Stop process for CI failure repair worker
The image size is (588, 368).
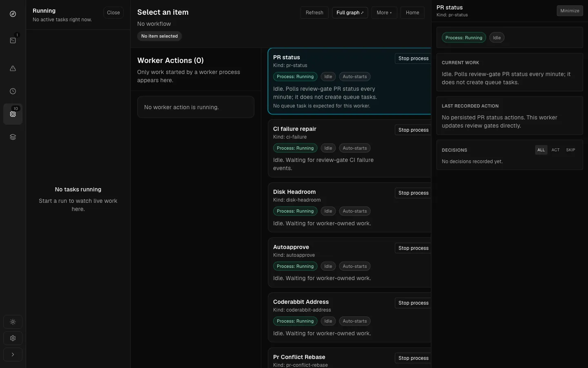413,130
